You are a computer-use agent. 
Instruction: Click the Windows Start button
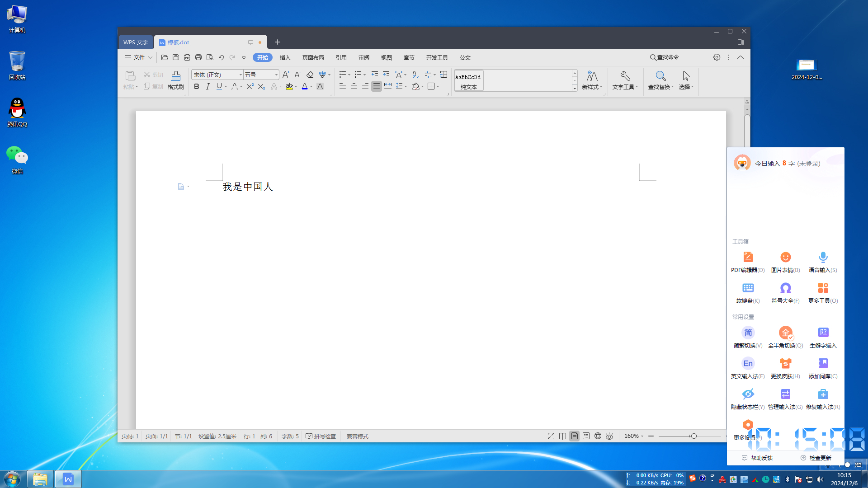[x=12, y=479]
